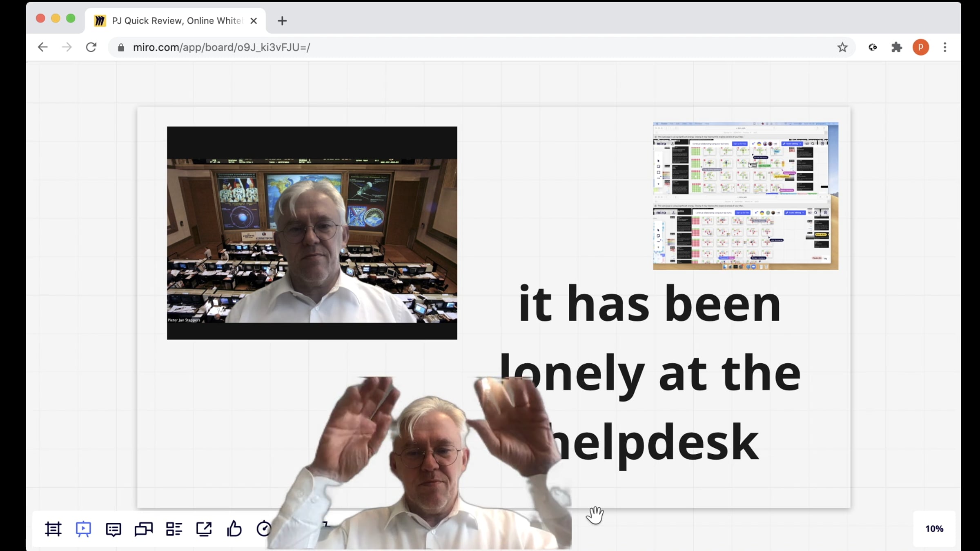The image size is (980, 551).
Task: Open Chrome Extensions puzzle icon
Action: 897,47
